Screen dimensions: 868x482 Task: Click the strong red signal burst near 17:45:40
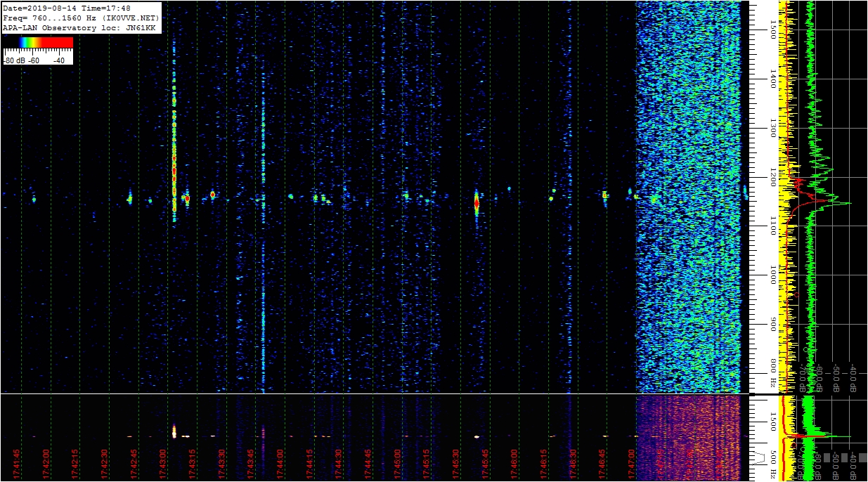[477, 203]
